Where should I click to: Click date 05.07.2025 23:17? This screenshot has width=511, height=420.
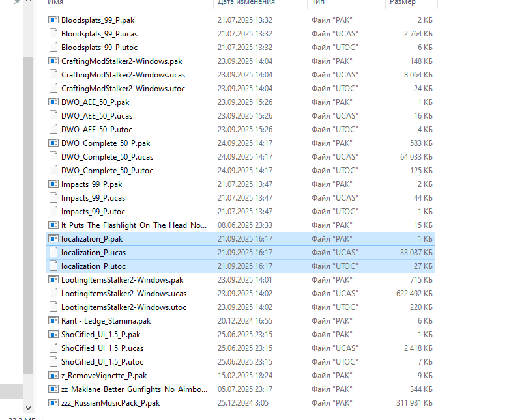tap(245, 389)
